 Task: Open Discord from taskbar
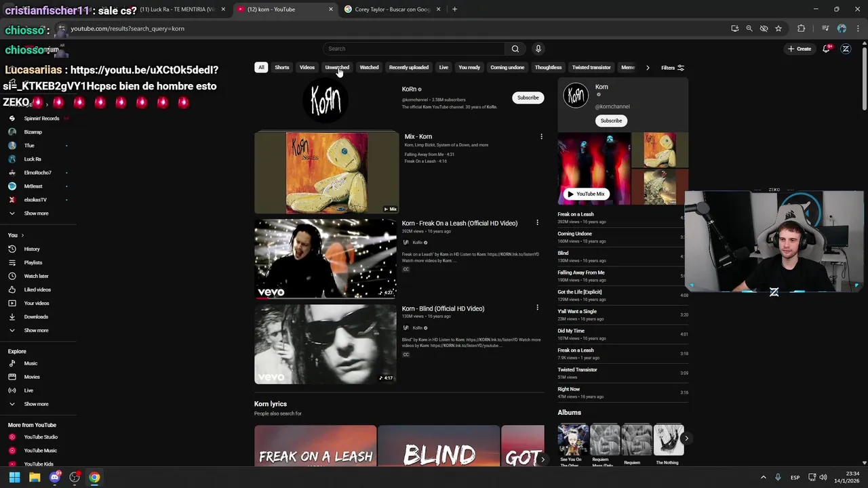point(55,477)
